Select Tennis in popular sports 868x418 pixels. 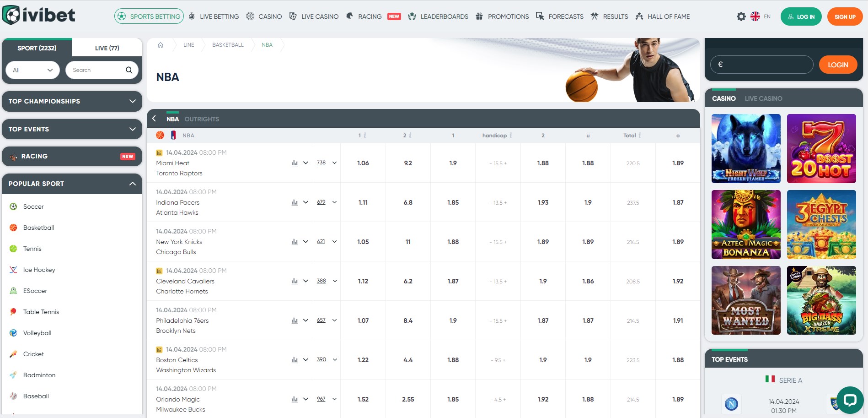tap(32, 249)
